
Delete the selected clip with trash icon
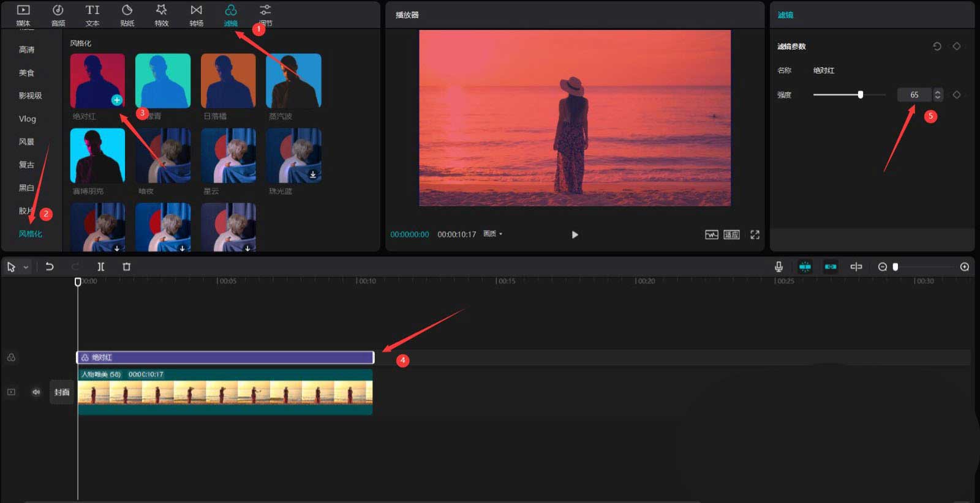coord(127,267)
